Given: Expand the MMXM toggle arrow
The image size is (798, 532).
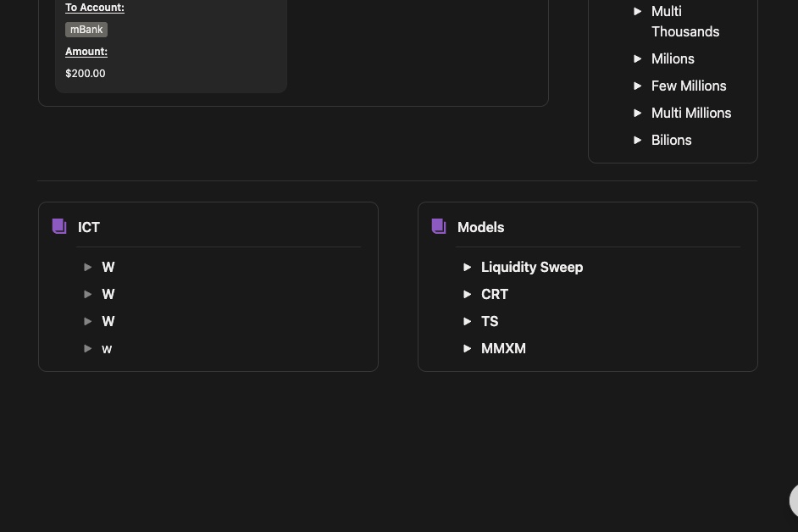Looking at the screenshot, I should (468, 348).
